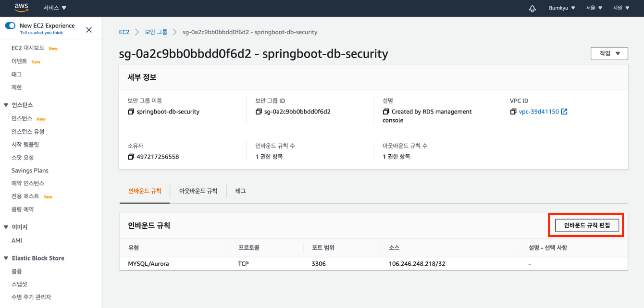
Task: Click the port range 3306 cell
Action: point(319,264)
